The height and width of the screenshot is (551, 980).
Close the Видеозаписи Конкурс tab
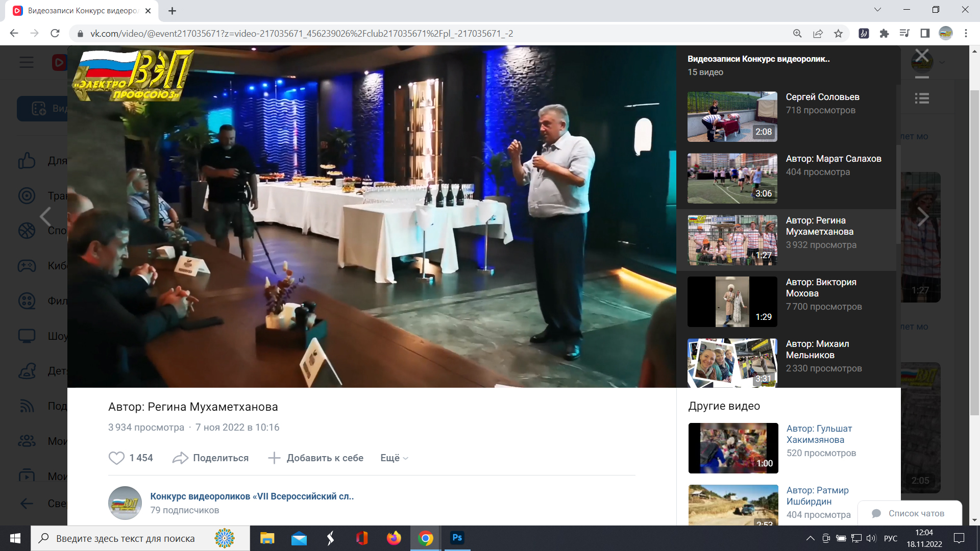[x=148, y=11]
